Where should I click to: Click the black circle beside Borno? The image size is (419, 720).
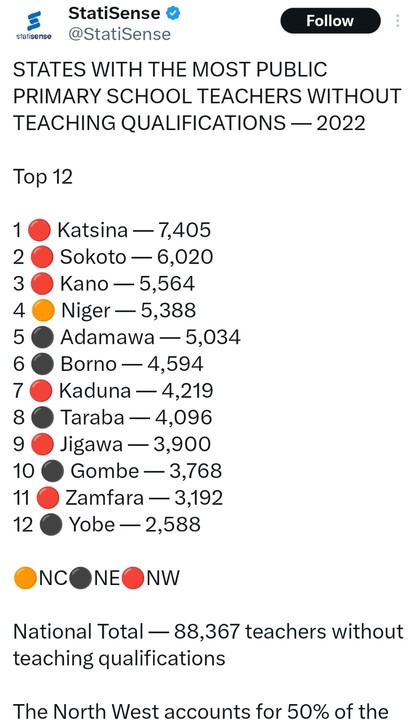[42, 364]
